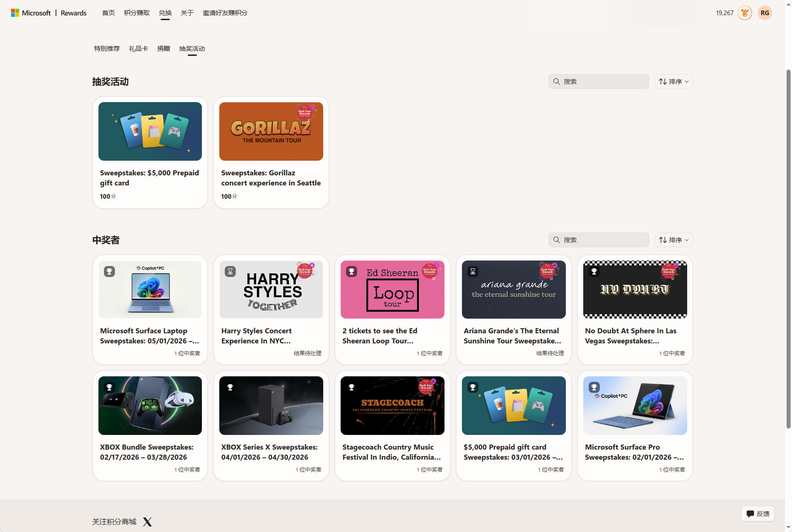Switch to 礼品卡 tab

click(x=138, y=49)
